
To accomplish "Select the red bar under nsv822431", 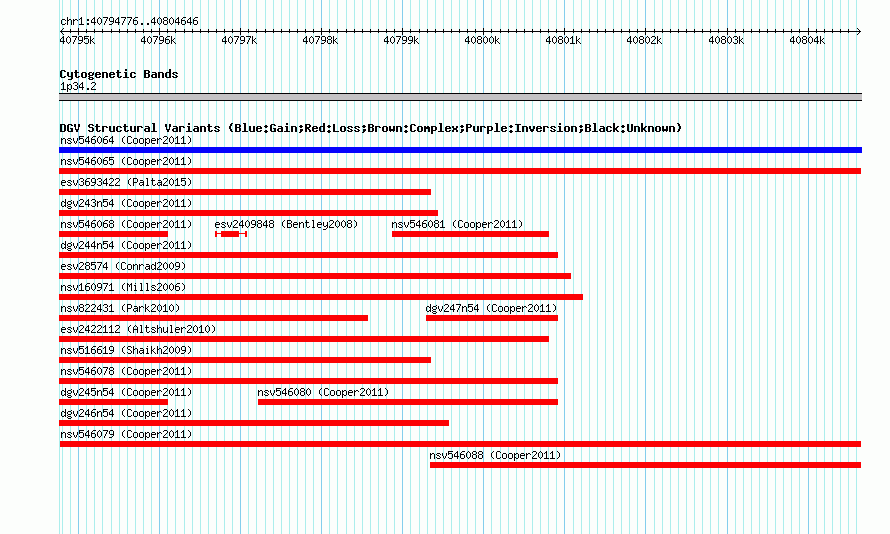I will pos(213,318).
